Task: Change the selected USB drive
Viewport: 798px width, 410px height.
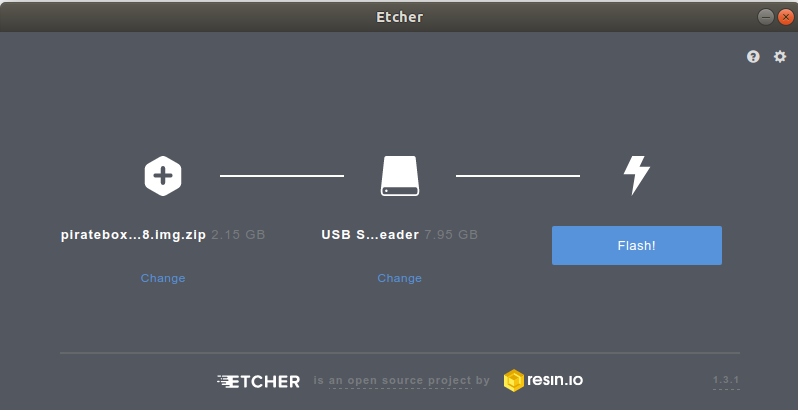Action: (x=400, y=278)
